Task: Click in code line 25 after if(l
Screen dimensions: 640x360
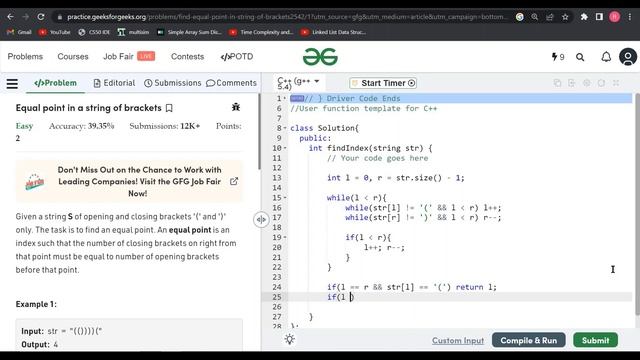Action: [351, 297]
